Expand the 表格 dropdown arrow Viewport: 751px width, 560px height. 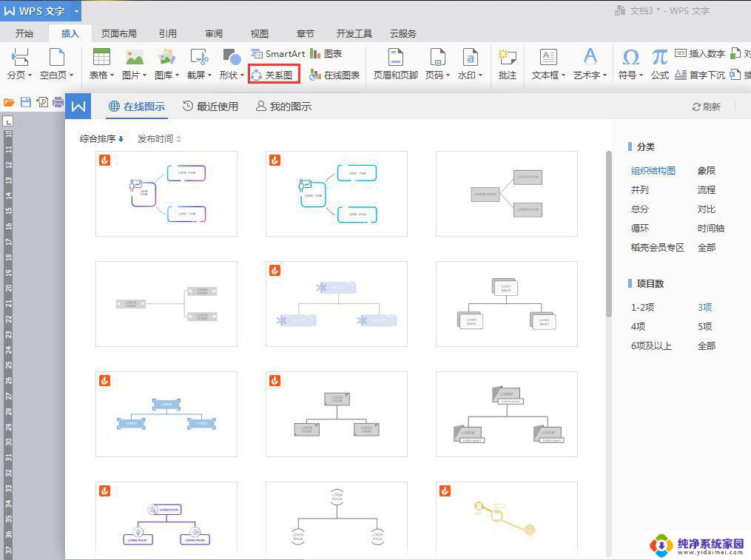coord(112,75)
